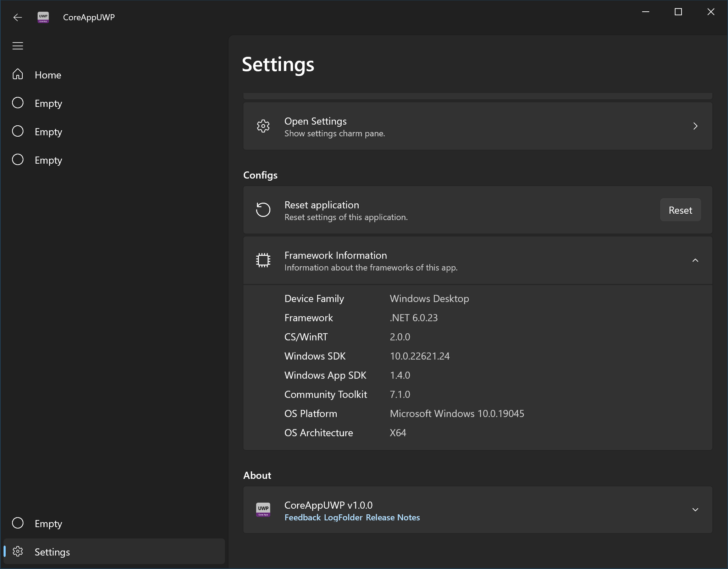728x569 pixels.
Task: Select the bottom Empty radio item
Action: point(17,523)
